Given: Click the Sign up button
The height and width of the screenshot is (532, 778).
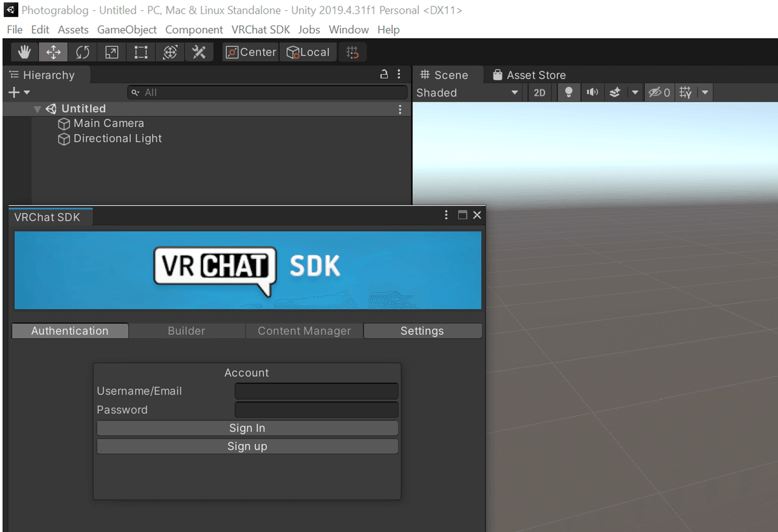Looking at the screenshot, I should tap(247, 446).
